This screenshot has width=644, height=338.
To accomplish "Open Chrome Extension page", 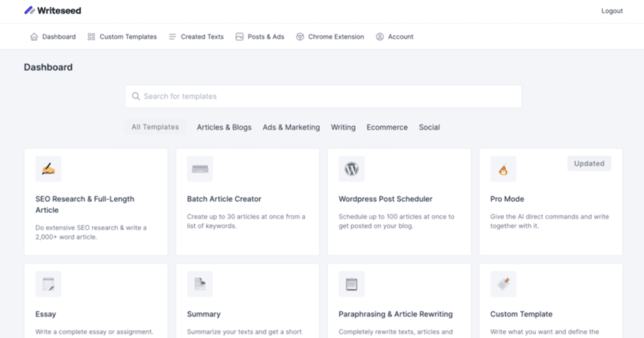I will pyautogui.click(x=330, y=37).
